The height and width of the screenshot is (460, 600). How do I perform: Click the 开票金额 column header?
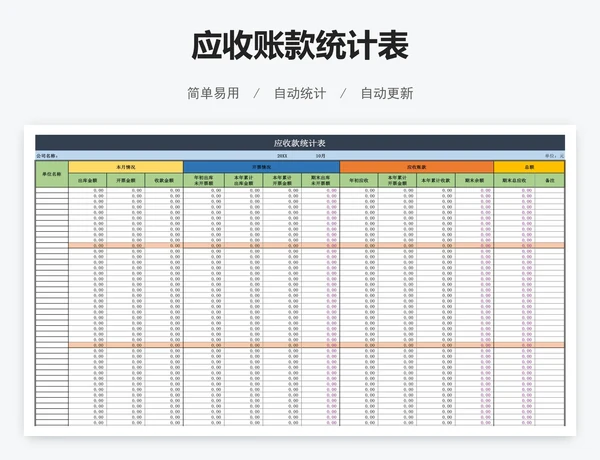pos(126,180)
